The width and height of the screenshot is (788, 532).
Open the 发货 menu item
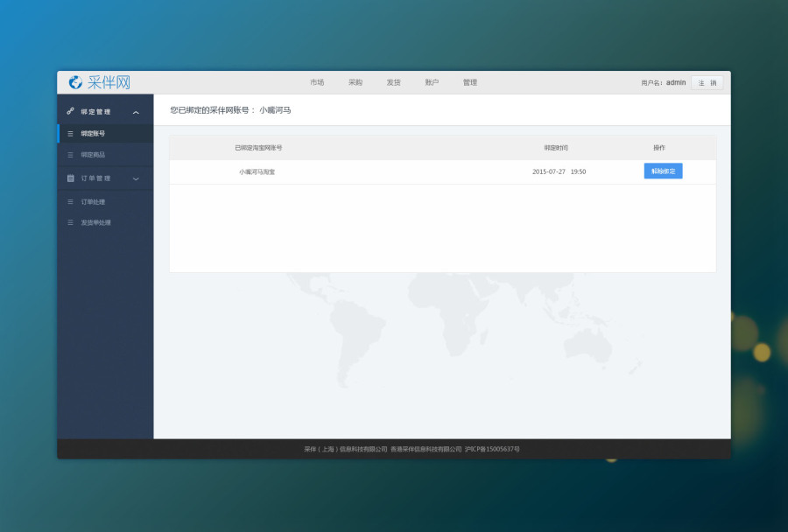pyautogui.click(x=393, y=82)
